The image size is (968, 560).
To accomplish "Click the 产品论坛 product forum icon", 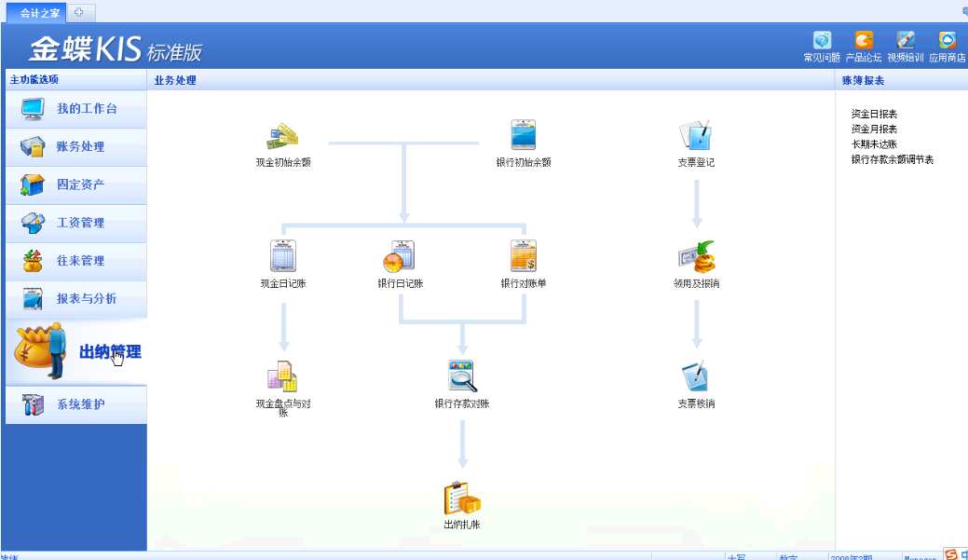I will coord(864,41).
